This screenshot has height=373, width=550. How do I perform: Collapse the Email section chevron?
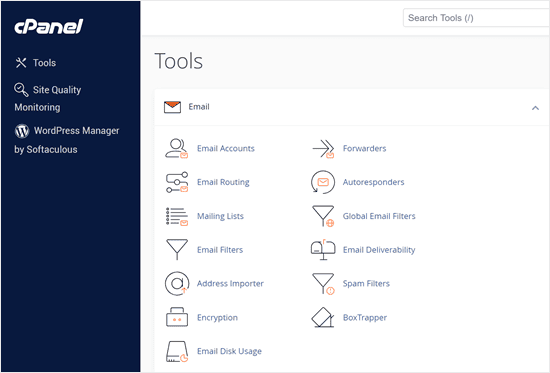(535, 108)
